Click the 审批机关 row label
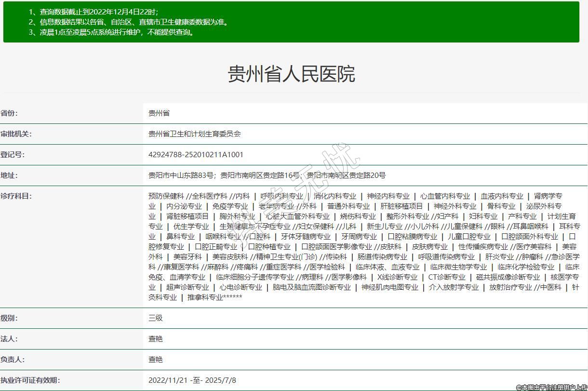The image size is (588, 391). click(x=16, y=134)
